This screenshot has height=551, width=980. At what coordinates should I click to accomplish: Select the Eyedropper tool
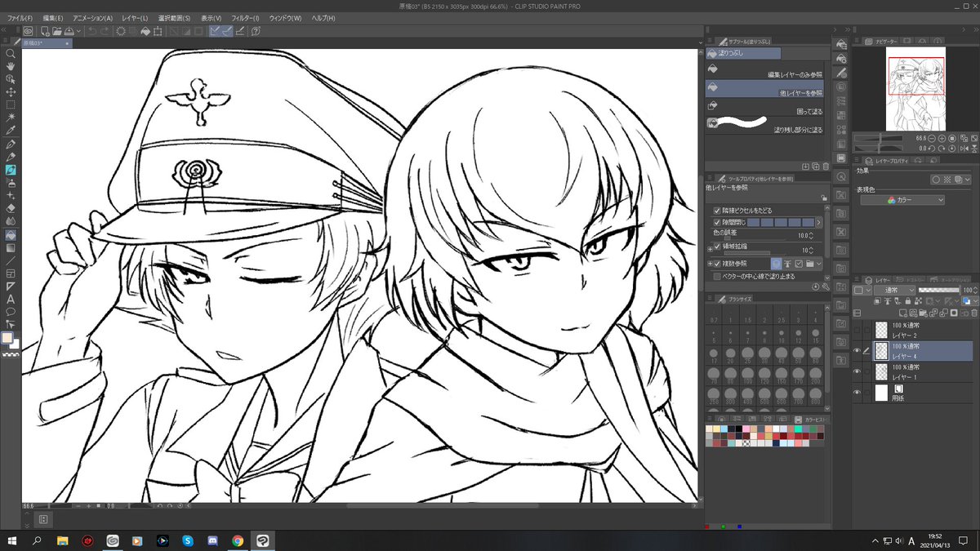pos(11,131)
